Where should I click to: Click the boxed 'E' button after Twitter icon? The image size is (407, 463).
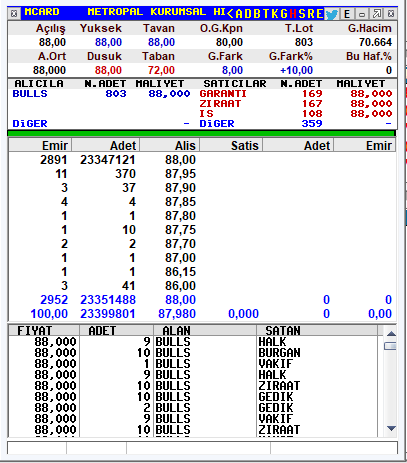coord(347,14)
